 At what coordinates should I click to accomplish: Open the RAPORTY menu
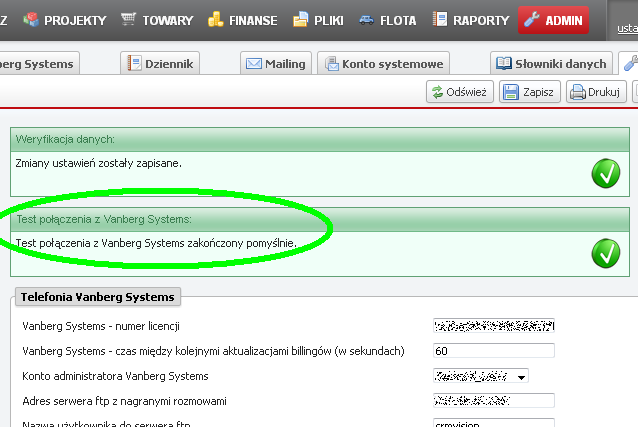coord(471,19)
